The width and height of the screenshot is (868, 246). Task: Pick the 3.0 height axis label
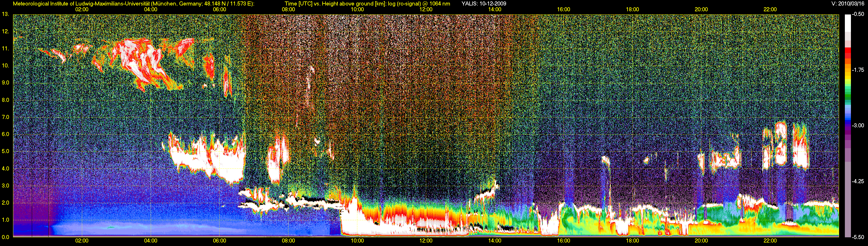5,186
